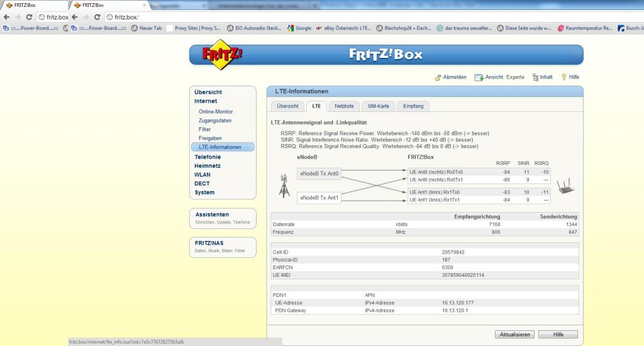Viewport: 644px width, 346px height.
Task: Switch to the first FRITZ!Box browser tab
Action: click(x=34, y=5)
